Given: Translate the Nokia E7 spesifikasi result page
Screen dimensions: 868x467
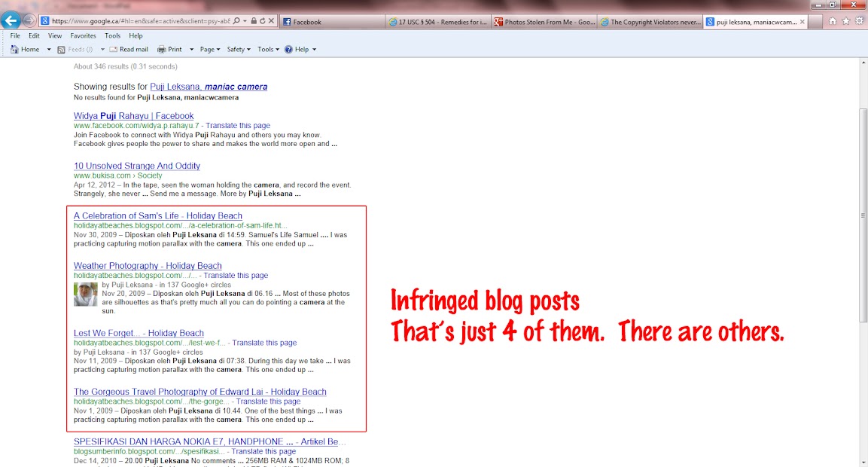Looking at the screenshot, I should 263,451.
